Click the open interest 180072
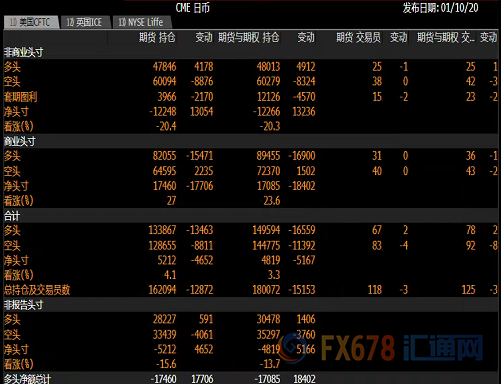Screen dimensions: 501x384 (266, 290)
